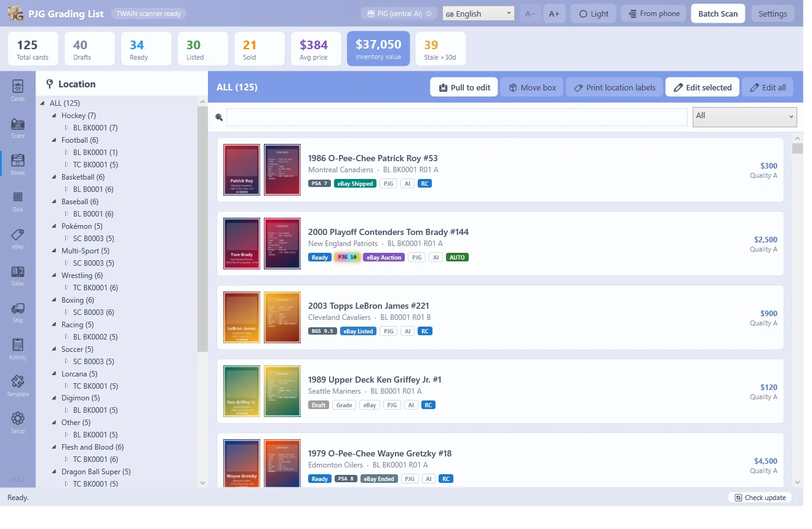812x529 pixels.
Task: Click the AUTO tag on Tom Brady card
Action: pos(457,257)
